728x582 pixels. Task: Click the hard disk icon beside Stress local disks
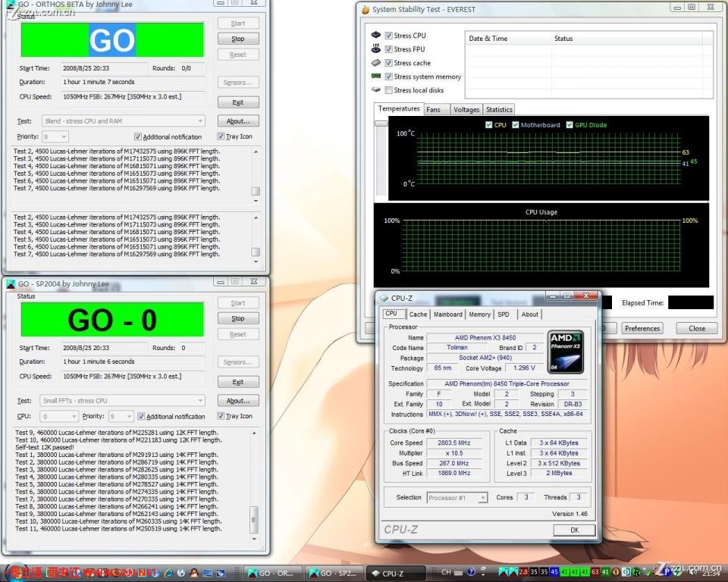pos(376,90)
